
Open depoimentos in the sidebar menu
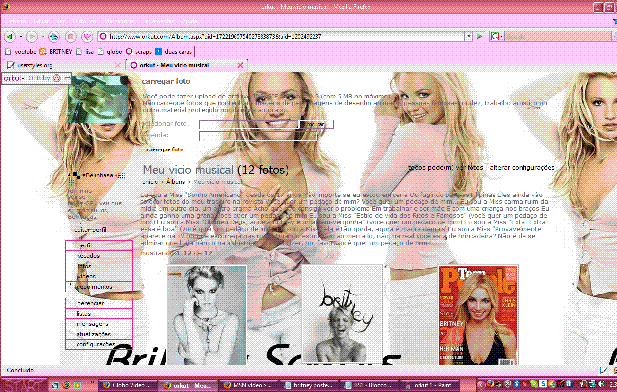coord(99,287)
